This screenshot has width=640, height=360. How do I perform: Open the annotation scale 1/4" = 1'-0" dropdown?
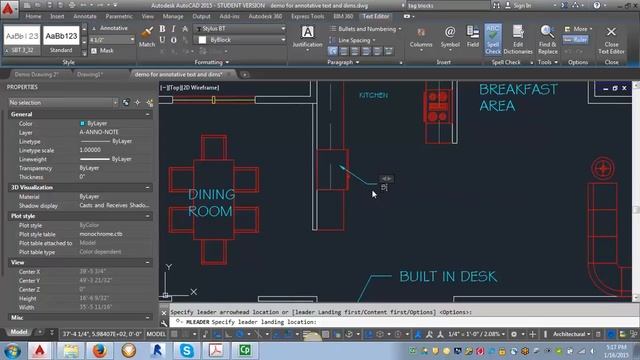point(476,334)
